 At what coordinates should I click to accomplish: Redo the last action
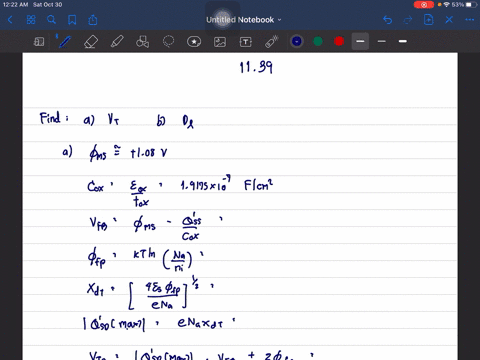(x=408, y=20)
